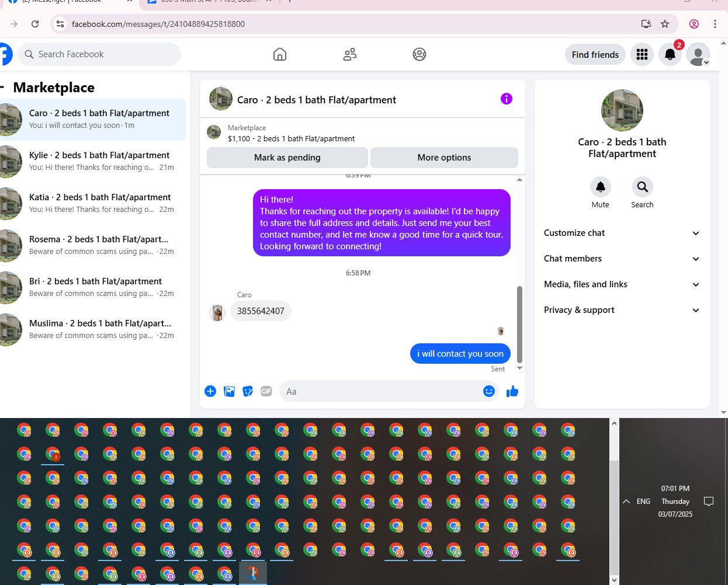Viewport: 728px width, 585px height.
Task: Reload the page with refresh icon
Action: coord(35,24)
